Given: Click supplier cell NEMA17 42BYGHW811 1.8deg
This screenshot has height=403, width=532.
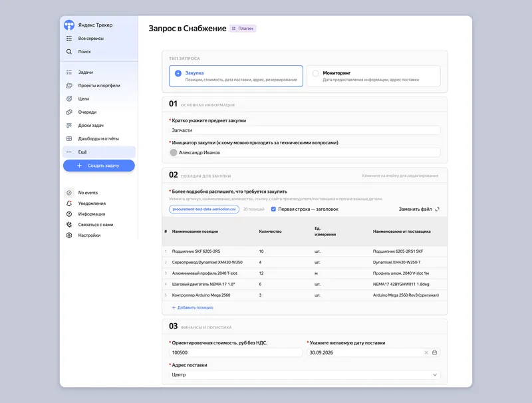Looking at the screenshot, I should (401, 284).
